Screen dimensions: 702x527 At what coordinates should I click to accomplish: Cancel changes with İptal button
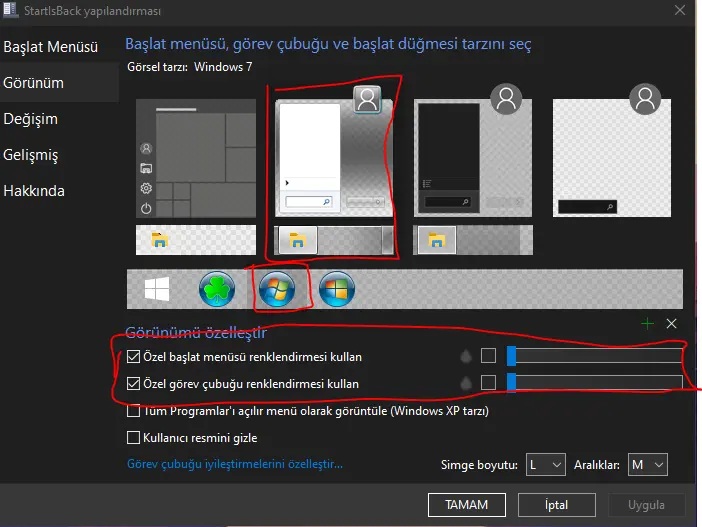pyautogui.click(x=557, y=505)
